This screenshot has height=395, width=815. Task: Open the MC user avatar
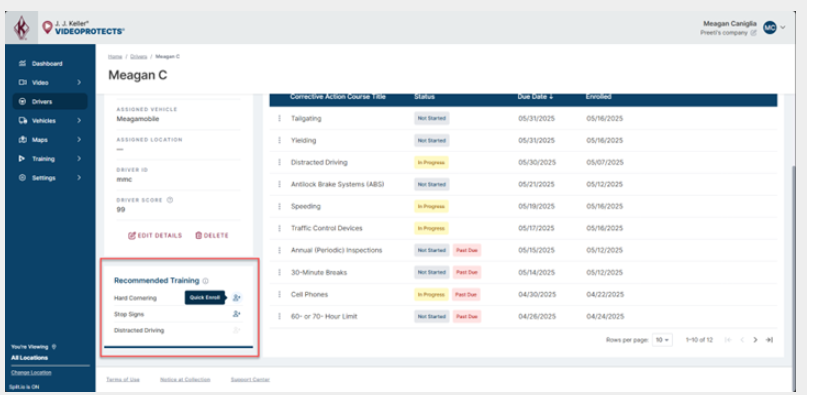click(769, 28)
